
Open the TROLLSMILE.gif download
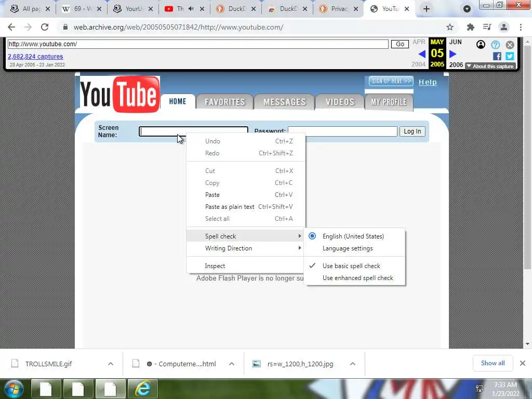tap(48, 364)
